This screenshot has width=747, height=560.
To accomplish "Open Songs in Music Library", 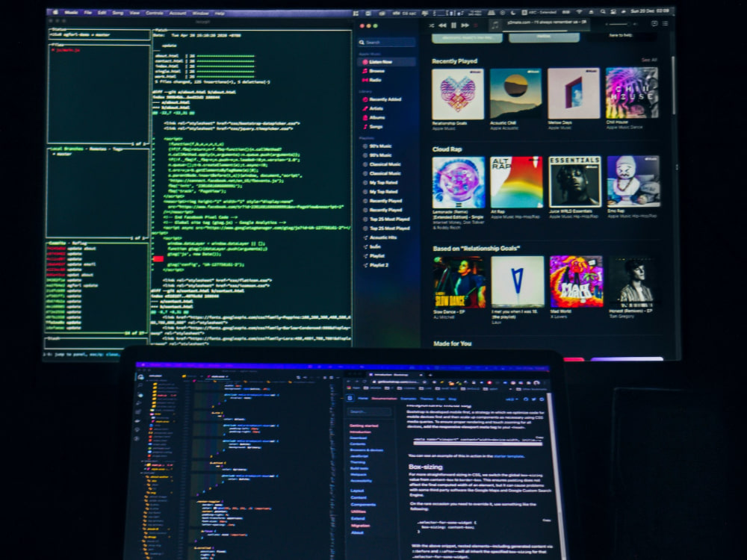I will [x=373, y=127].
